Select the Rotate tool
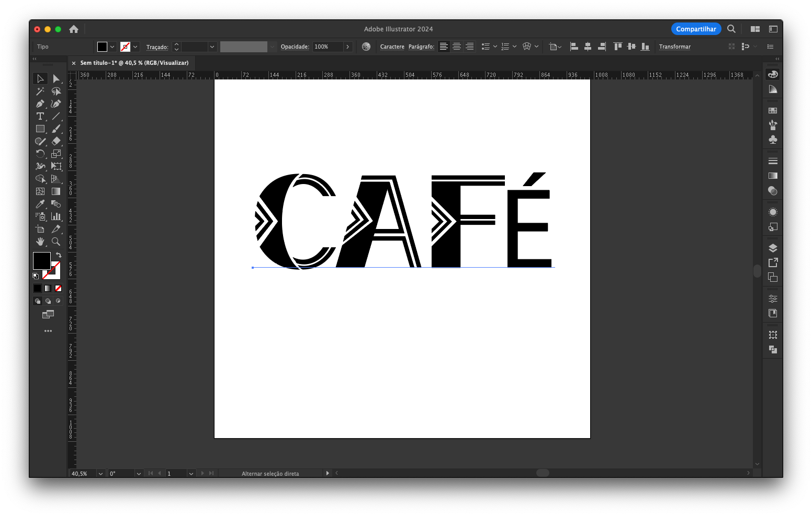Image resolution: width=812 pixels, height=516 pixels. pos(40,154)
